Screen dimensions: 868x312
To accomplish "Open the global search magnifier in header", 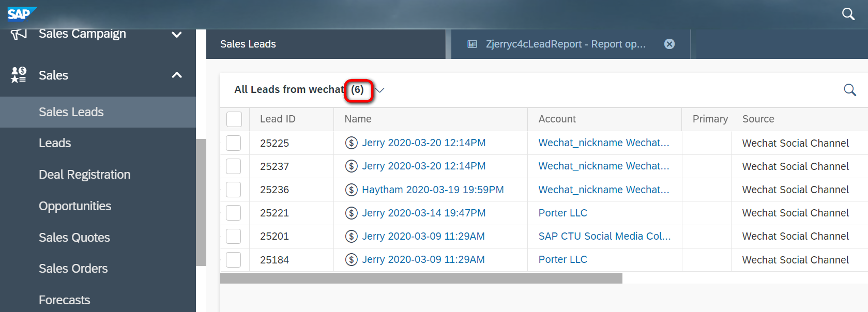I will [848, 14].
